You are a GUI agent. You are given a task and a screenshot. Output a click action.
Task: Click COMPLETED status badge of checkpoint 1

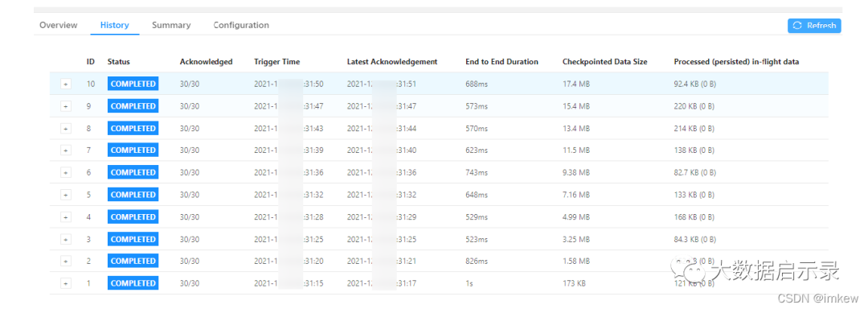click(133, 283)
